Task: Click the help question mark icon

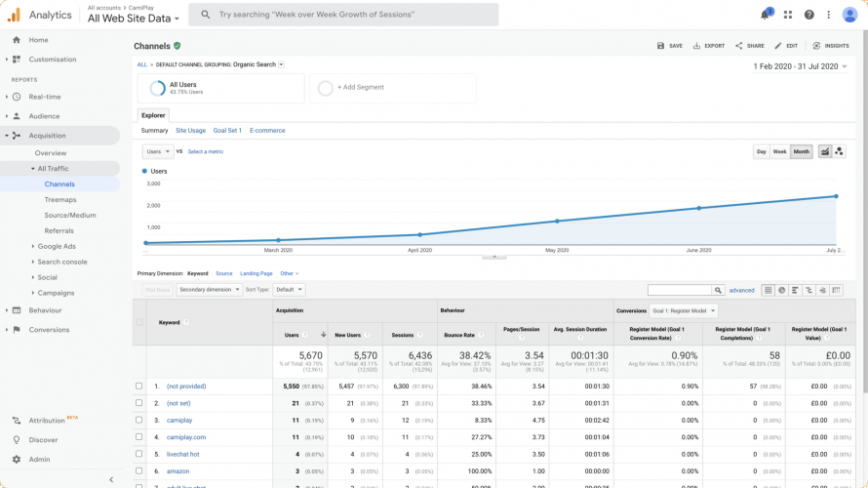Action: tap(809, 15)
